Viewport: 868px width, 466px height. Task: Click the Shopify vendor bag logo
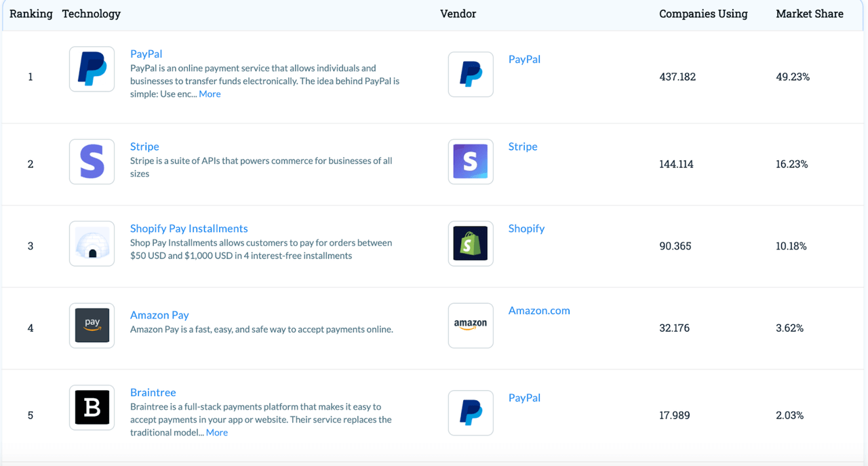471,244
